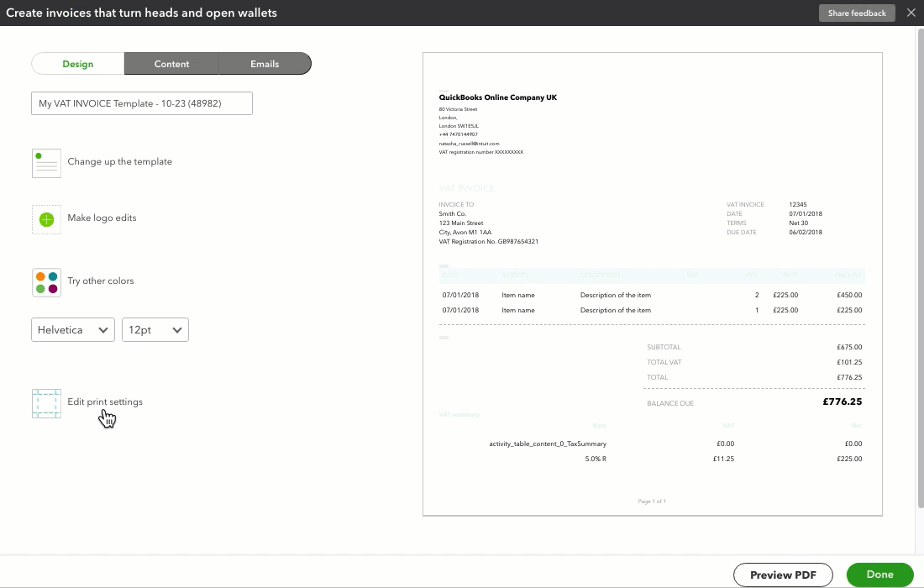The width and height of the screenshot is (924, 588).
Task: Click the TOTAL VAT £101.25 value
Action: point(849,362)
